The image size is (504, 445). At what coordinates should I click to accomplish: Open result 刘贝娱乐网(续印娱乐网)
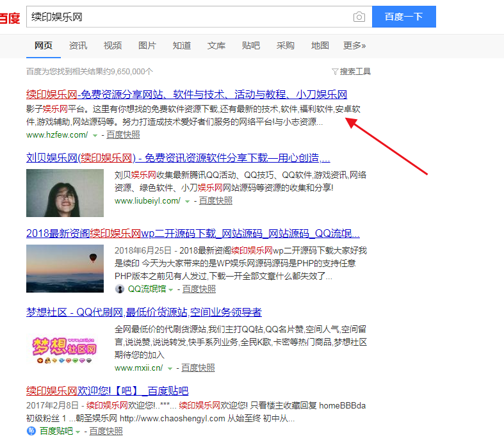178,158
